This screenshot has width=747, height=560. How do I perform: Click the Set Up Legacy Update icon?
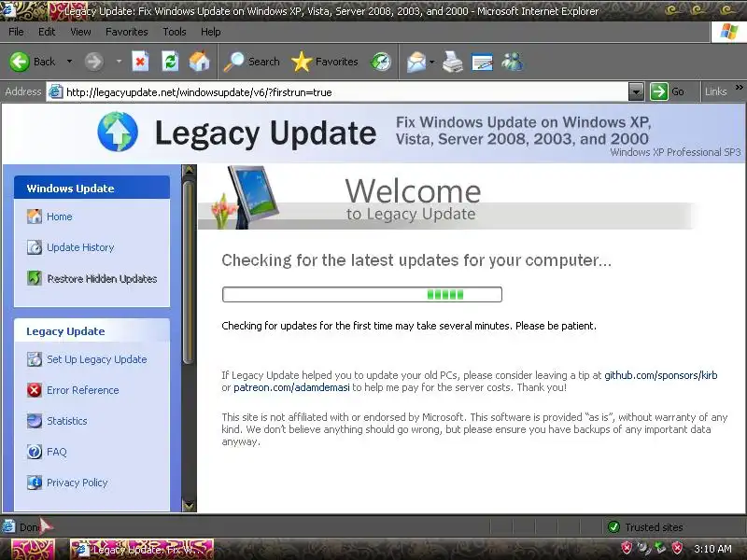point(35,359)
